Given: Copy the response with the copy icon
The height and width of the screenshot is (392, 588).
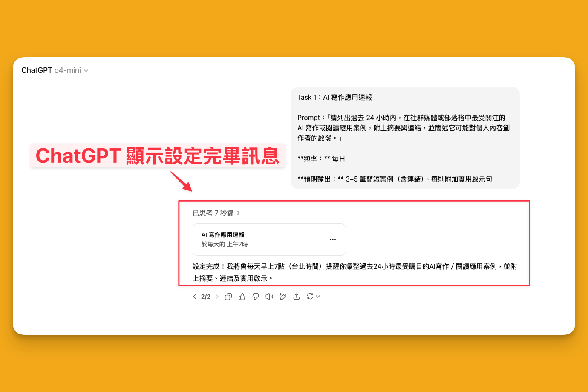Looking at the screenshot, I should pyautogui.click(x=228, y=297).
